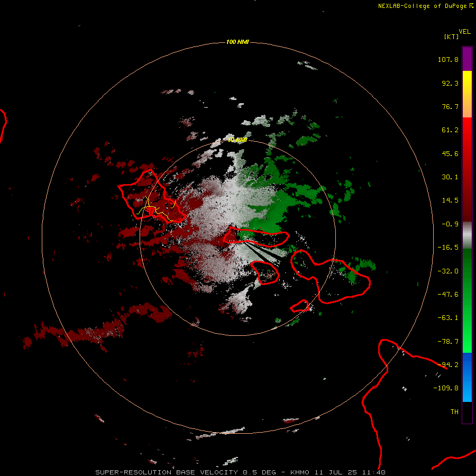Click the Super-Resolution Base Velocity caption

241,472
